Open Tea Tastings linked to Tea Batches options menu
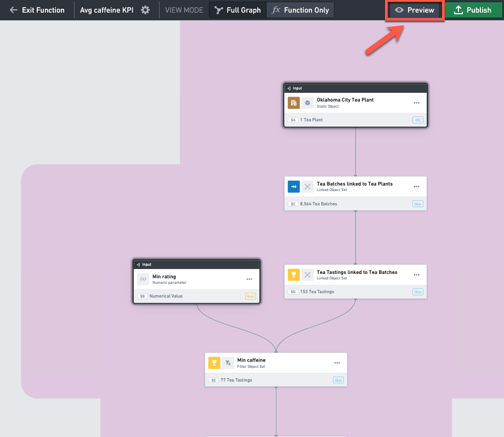The width and height of the screenshot is (504, 437). click(x=417, y=275)
